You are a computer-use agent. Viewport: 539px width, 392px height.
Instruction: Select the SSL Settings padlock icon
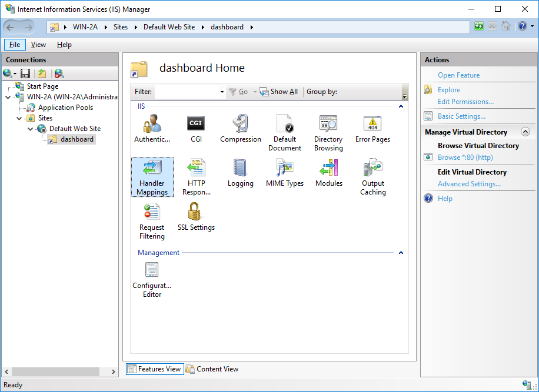[195, 213]
